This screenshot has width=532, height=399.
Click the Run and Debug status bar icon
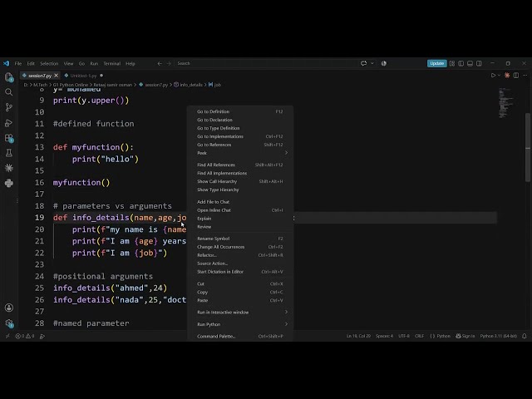point(42,336)
